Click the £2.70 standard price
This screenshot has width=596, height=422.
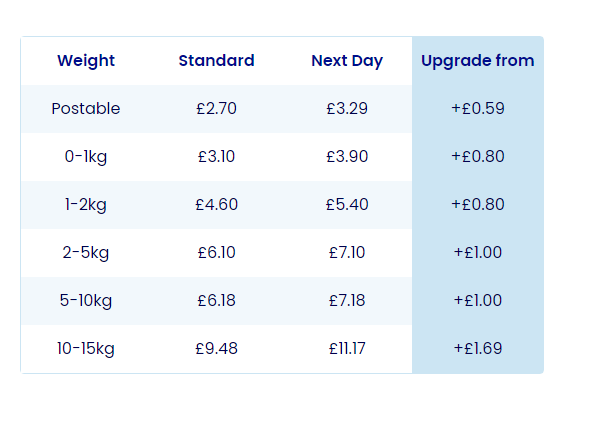pos(216,109)
